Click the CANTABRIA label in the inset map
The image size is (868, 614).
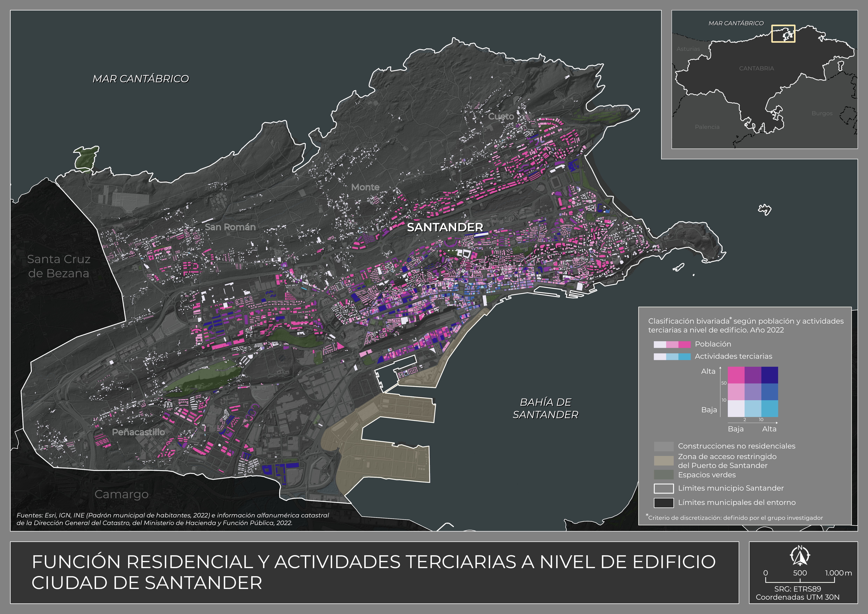coord(757,68)
